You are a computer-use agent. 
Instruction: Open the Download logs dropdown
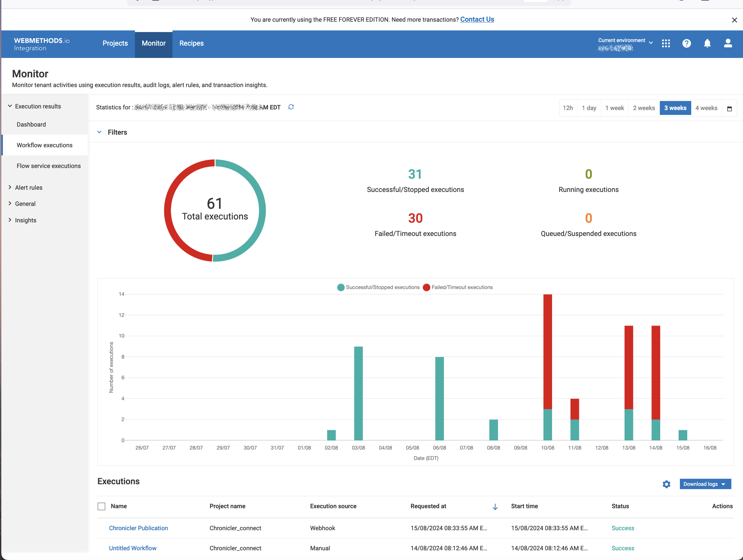click(x=705, y=484)
